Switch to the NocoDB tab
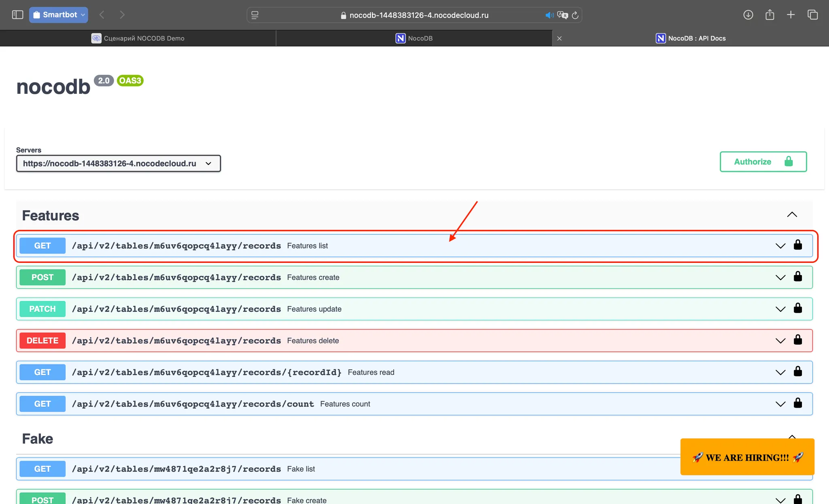The width and height of the screenshot is (829, 504). [414, 38]
